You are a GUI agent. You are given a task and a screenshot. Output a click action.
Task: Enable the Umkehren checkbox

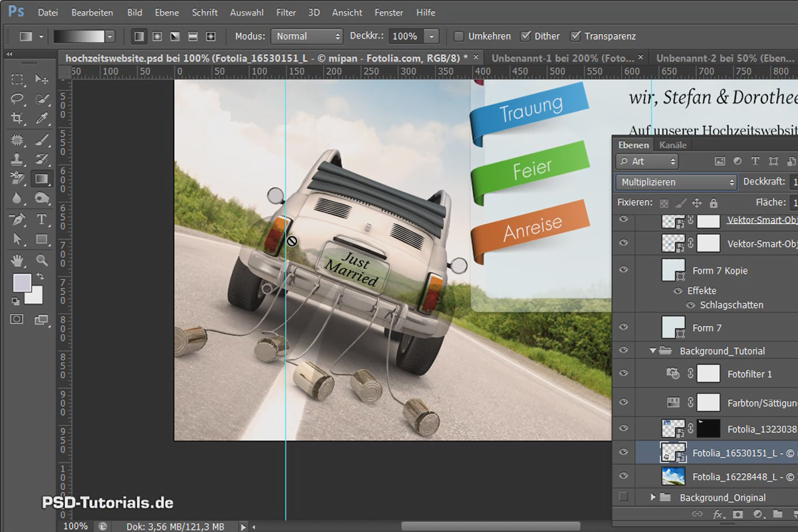(458, 36)
